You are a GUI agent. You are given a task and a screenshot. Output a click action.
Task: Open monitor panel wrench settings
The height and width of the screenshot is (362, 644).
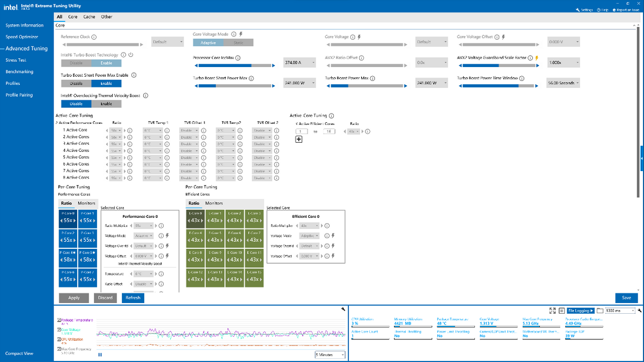coord(640,311)
